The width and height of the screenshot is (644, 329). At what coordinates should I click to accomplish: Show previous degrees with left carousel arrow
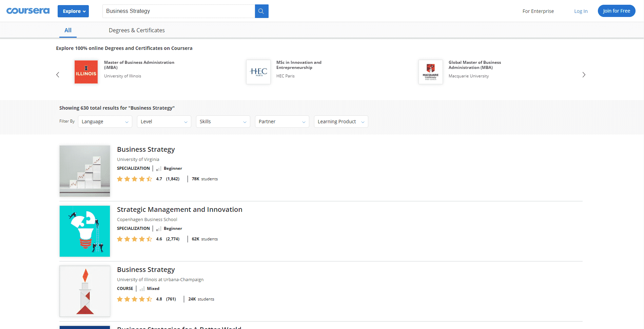point(58,75)
